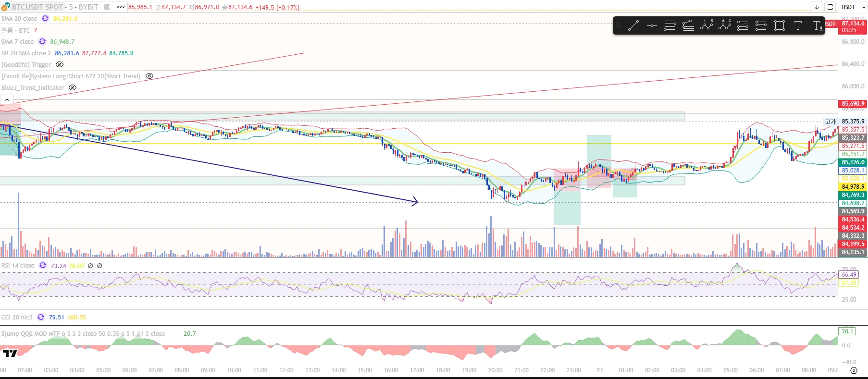Click the Bollinger upper value 87,777.4
This screenshot has width=868, height=379.
pyautogui.click(x=94, y=53)
